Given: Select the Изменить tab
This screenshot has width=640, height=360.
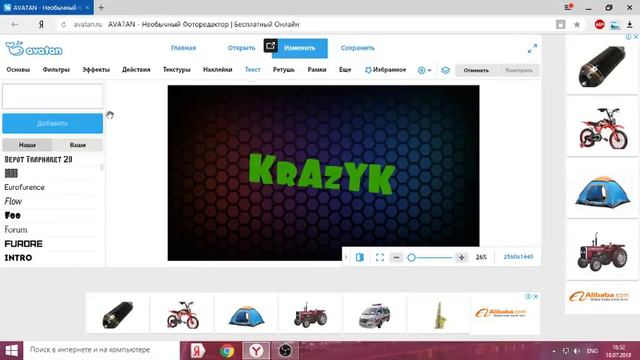Looking at the screenshot, I should 300,48.
